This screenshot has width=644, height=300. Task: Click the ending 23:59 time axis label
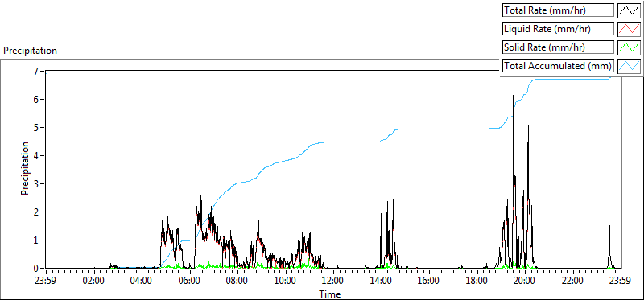tap(621, 282)
